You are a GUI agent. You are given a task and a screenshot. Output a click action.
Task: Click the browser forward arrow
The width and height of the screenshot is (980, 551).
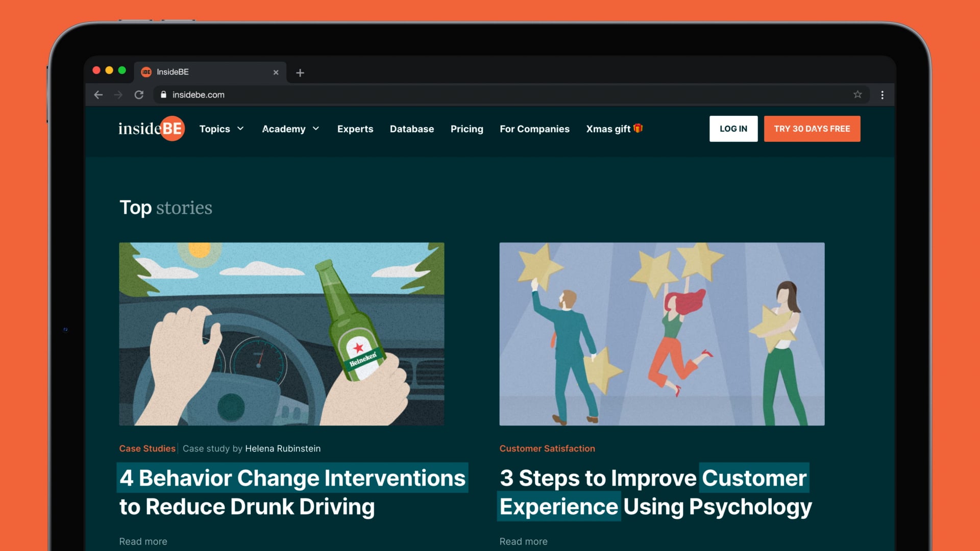(118, 95)
